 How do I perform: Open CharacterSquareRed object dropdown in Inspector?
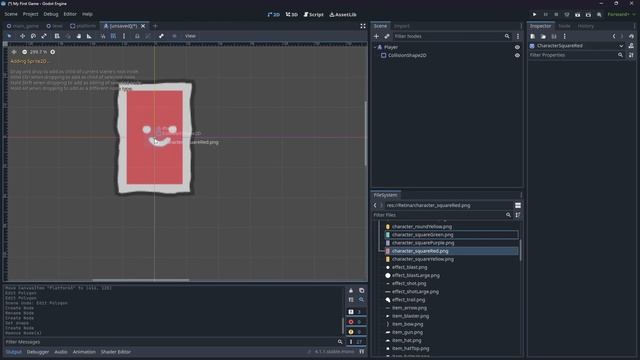tap(621, 46)
